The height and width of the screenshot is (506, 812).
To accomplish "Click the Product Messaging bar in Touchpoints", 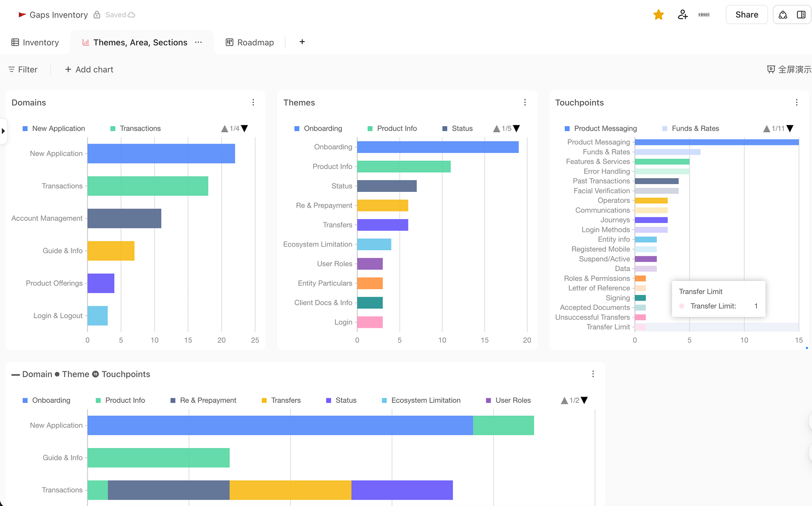I will [717, 142].
